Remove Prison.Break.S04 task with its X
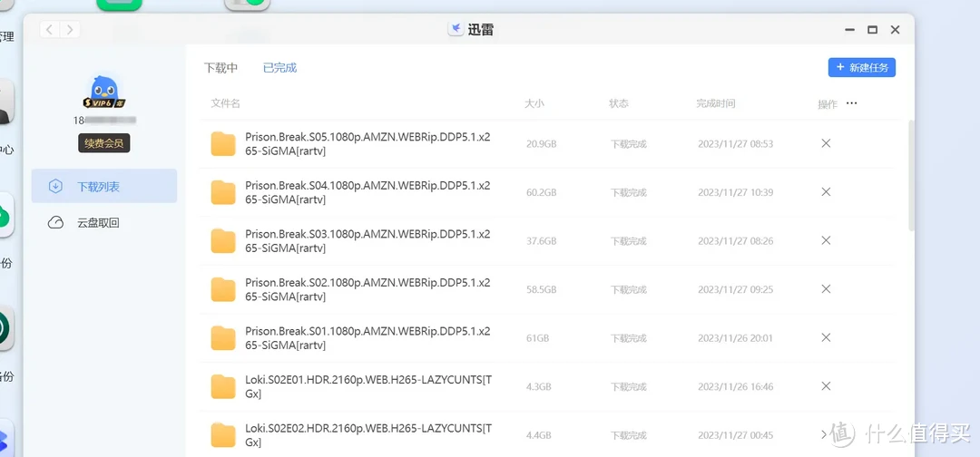This screenshot has width=980, height=457. [x=826, y=191]
